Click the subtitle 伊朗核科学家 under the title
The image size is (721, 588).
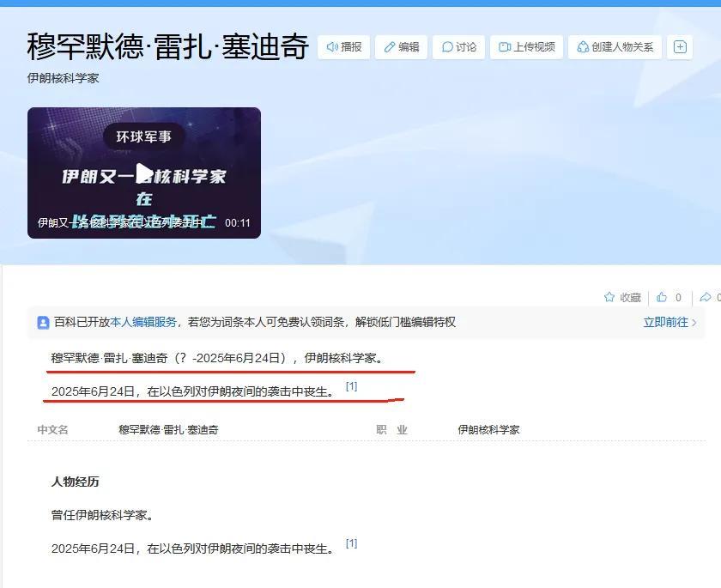[x=63, y=78]
